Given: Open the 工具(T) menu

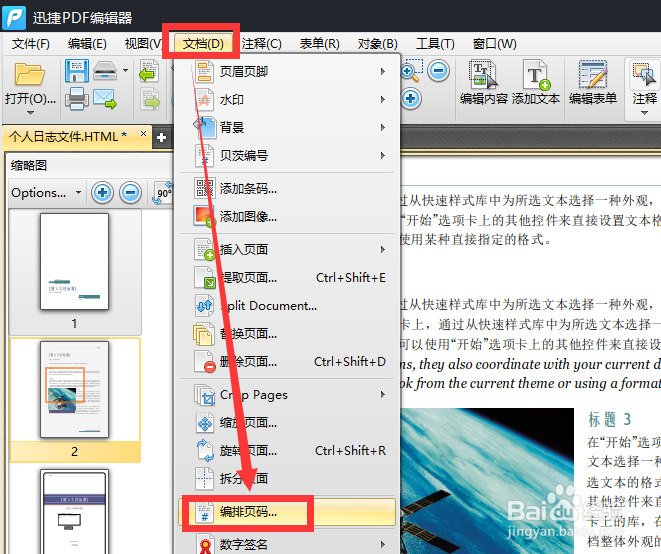Looking at the screenshot, I should coord(435,44).
